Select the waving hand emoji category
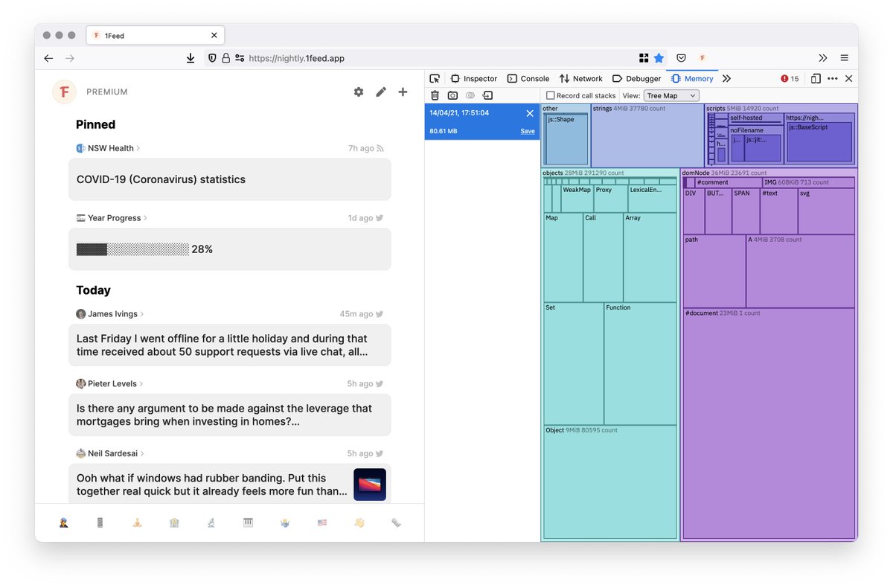The width and height of the screenshot is (893, 588). 359,523
